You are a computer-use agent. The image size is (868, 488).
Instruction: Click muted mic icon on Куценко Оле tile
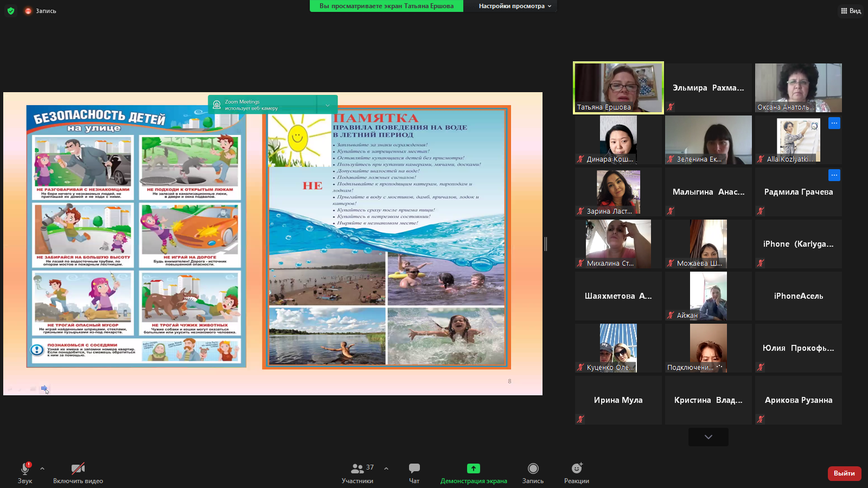coord(580,367)
